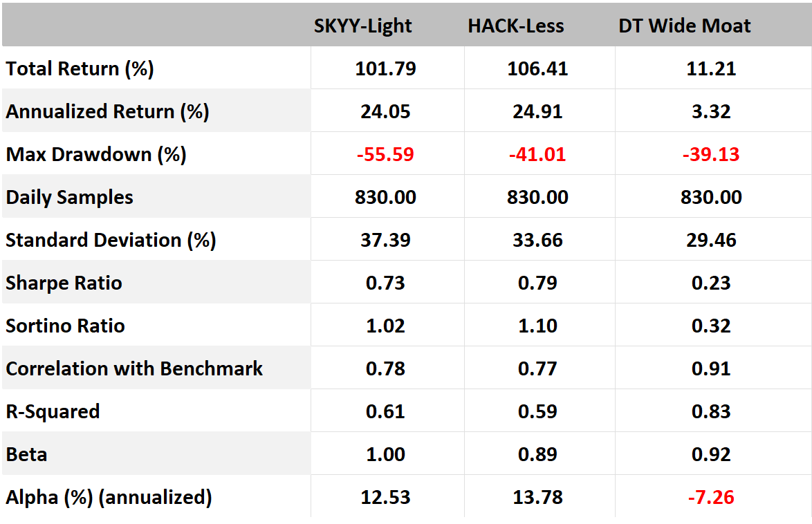
Task: Click the 1.10 Sortino ratio cell
Action: [x=537, y=326]
